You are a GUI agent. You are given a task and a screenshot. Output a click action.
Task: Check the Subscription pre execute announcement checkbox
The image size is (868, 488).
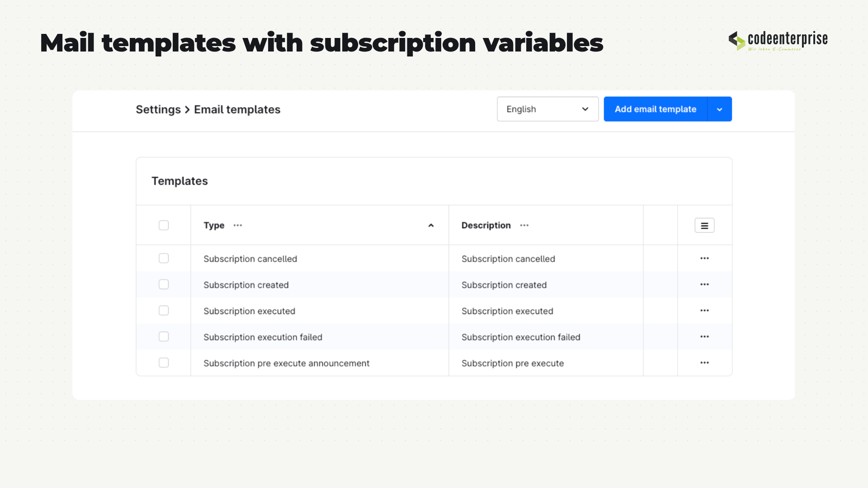[164, 363]
